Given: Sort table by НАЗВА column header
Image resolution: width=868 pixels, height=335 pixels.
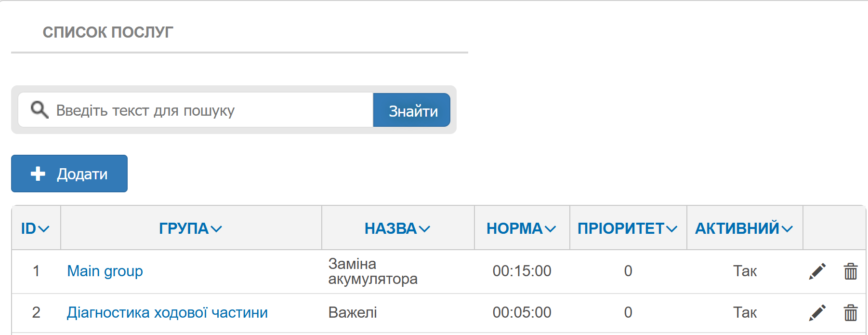Looking at the screenshot, I should click(x=397, y=228).
